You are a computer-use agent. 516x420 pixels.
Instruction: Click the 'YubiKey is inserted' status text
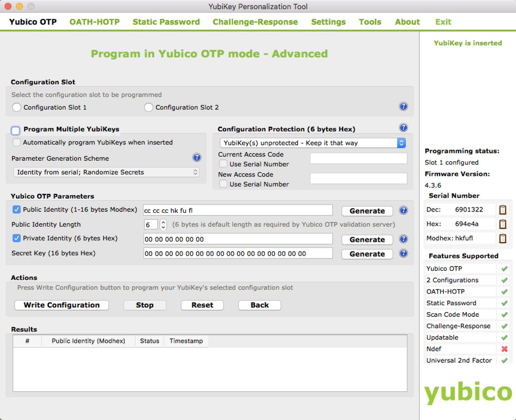click(x=468, y=43)
